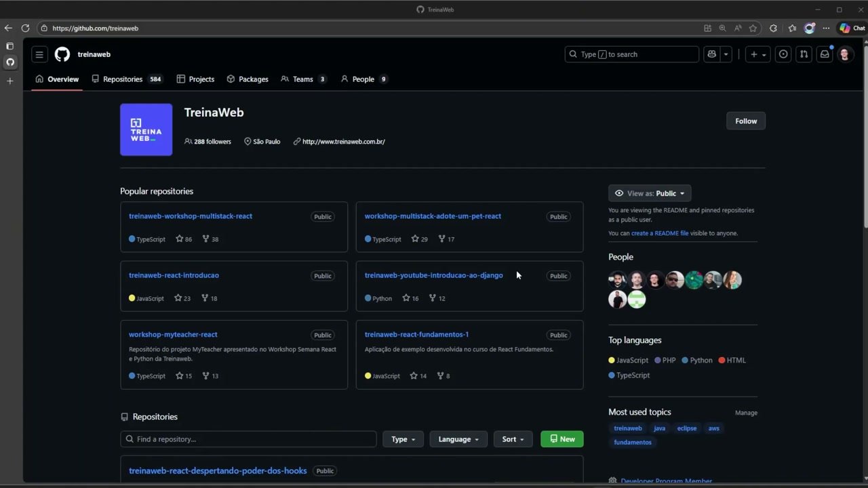
Task: Follow the TreinaWeb organization
Action: point(745,121)
